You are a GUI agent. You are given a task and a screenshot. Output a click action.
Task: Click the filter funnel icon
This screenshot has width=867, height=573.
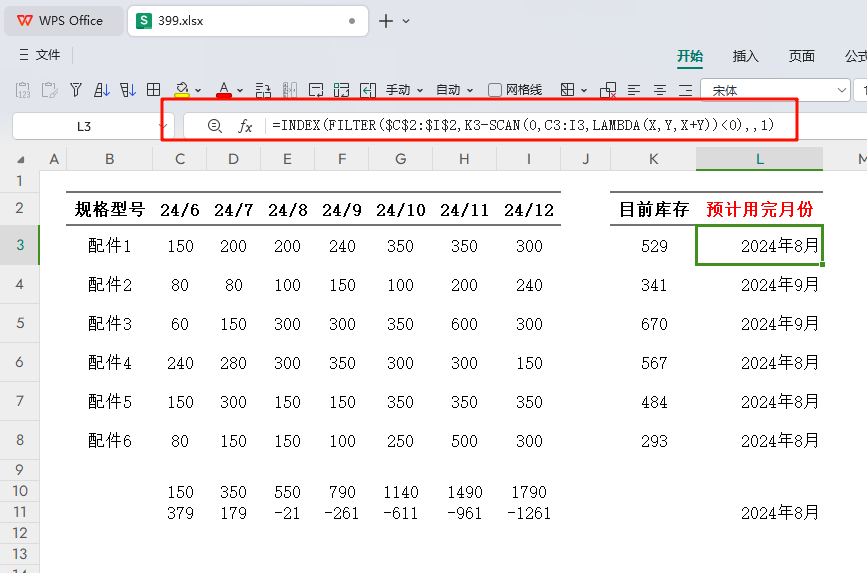76,90
